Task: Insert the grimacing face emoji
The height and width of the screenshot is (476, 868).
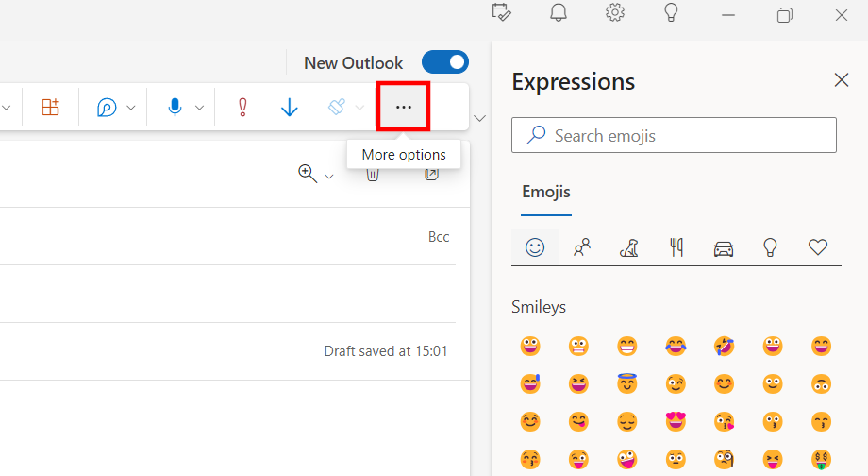Action: 578,347
